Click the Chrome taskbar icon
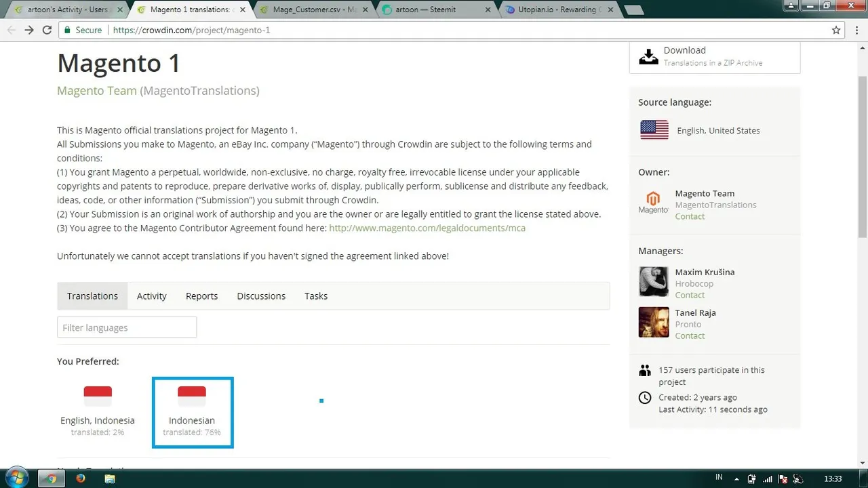This screenshot has width=868, height=488. point(51,479)
